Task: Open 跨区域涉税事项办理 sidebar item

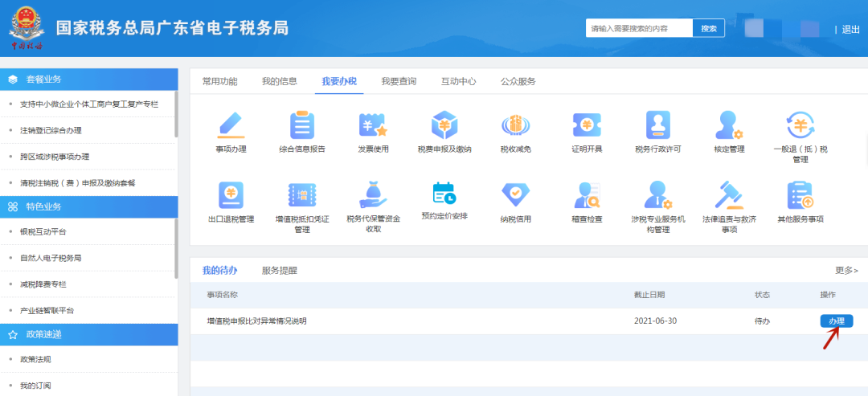Action: (x=55, y=157)
